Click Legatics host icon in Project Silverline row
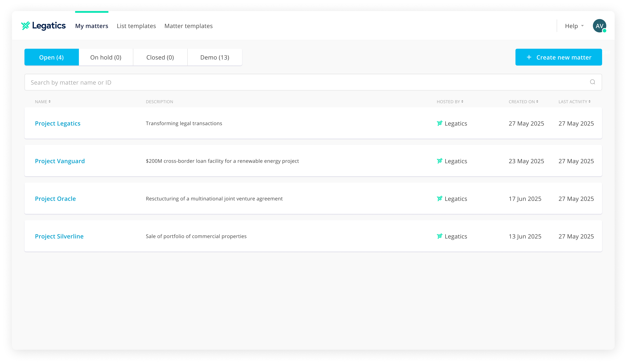The height and width of the screenshot is (364, 628). tap(440, 236)
